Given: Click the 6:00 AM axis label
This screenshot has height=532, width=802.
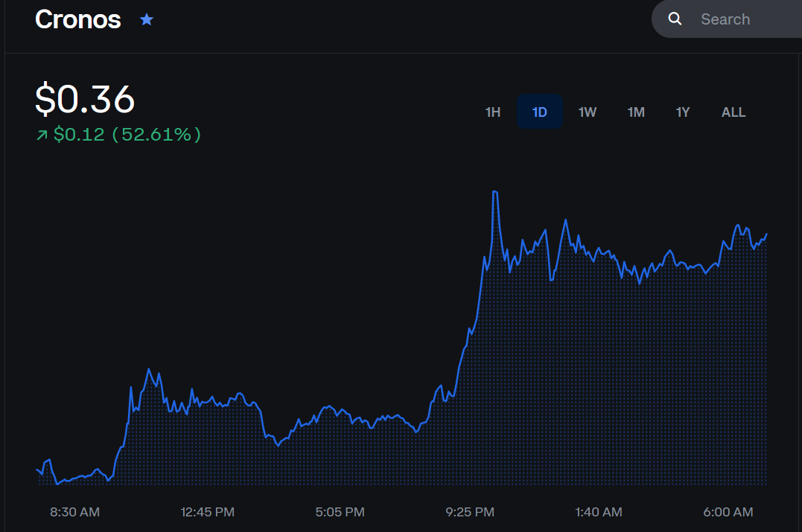Looking at the screenshot, I should point(728,512).
